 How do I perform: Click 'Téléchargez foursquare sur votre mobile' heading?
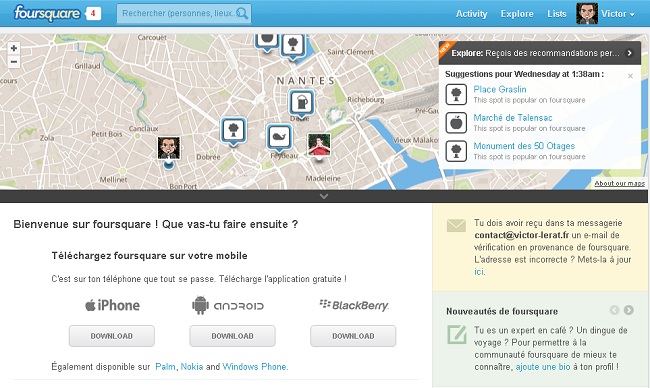(x=149, y=256)
